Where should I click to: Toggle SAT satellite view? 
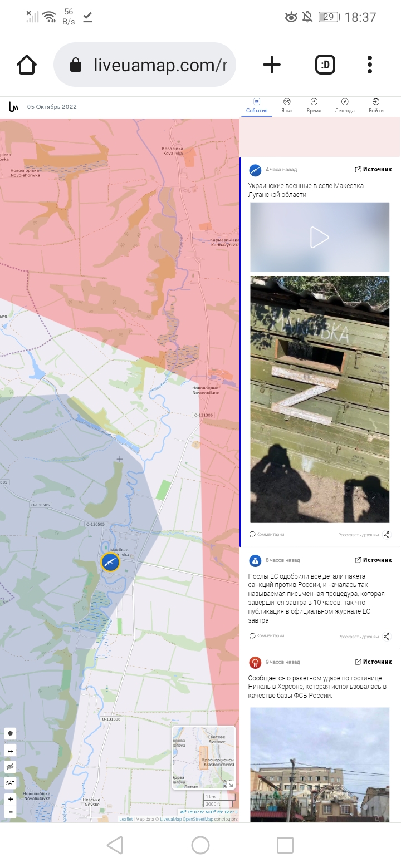click(11, 783)
